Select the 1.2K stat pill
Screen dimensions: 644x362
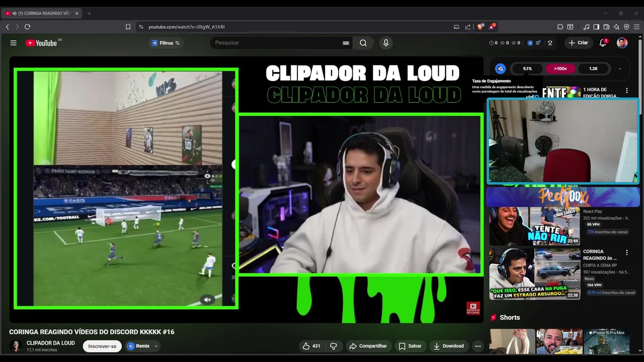click(x=593, y=68)
